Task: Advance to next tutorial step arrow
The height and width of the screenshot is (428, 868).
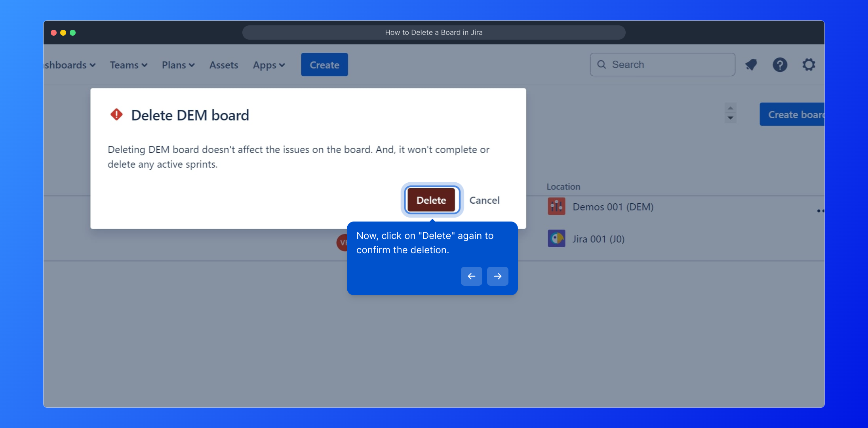Action: [497, 276]
